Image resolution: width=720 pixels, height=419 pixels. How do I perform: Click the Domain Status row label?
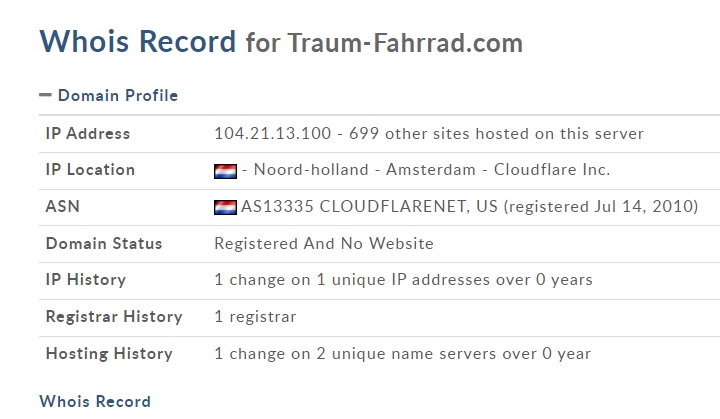[104, 243]
